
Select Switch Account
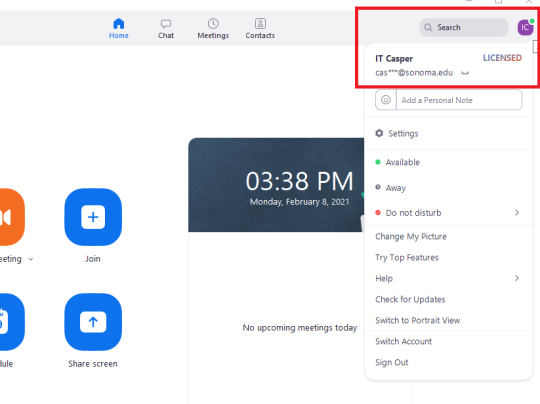click(x=403, y=341)
